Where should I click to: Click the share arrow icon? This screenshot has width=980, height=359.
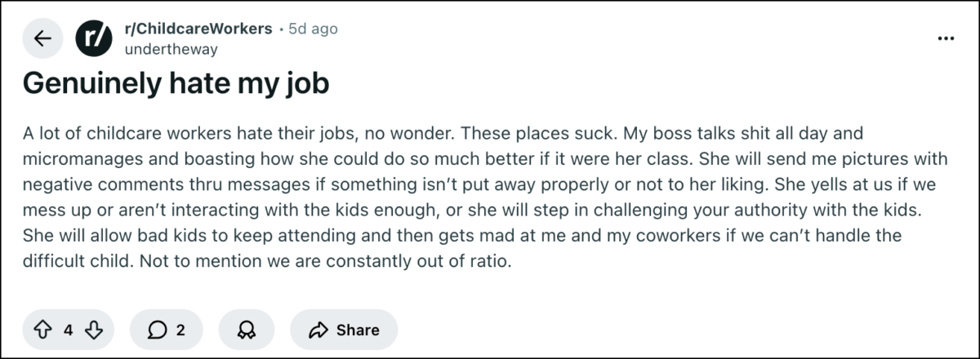pos(318,330)
